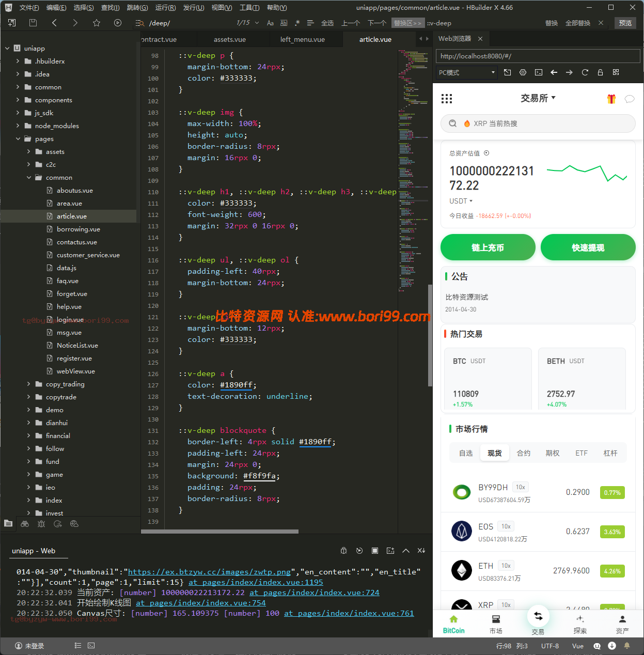Toggle asset visibility eye next to 总资产估值

click(x=486, y=153)
